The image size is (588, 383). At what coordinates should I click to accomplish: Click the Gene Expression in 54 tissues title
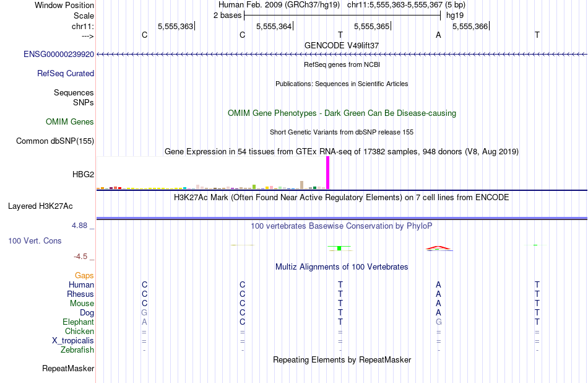[x=342, y=152]
